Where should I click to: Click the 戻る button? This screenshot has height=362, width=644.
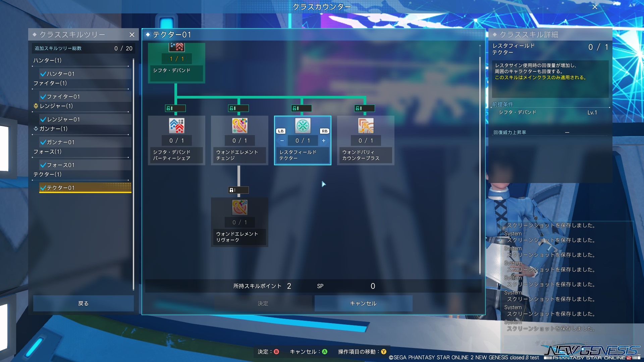(x=83, y=303)
